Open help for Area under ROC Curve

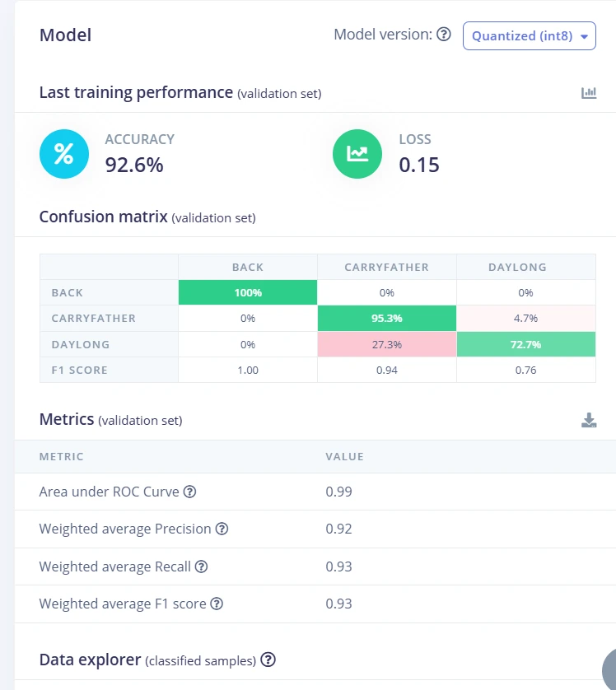(189, 492)
